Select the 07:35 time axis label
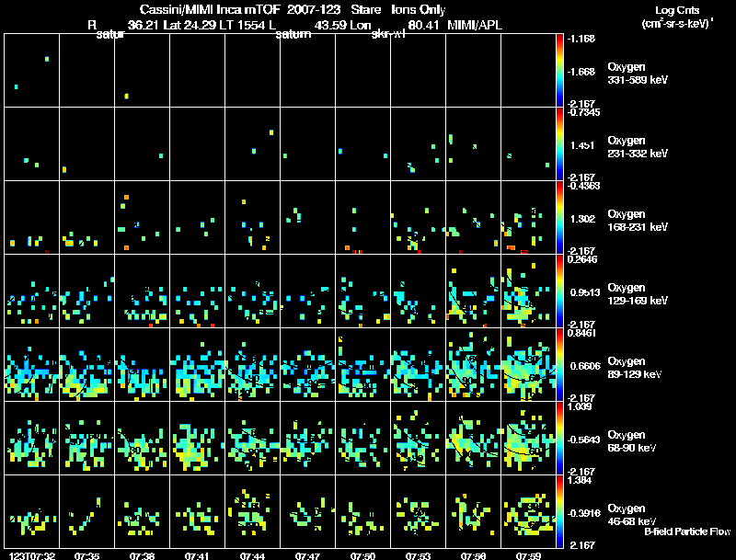 click(86, 555)
